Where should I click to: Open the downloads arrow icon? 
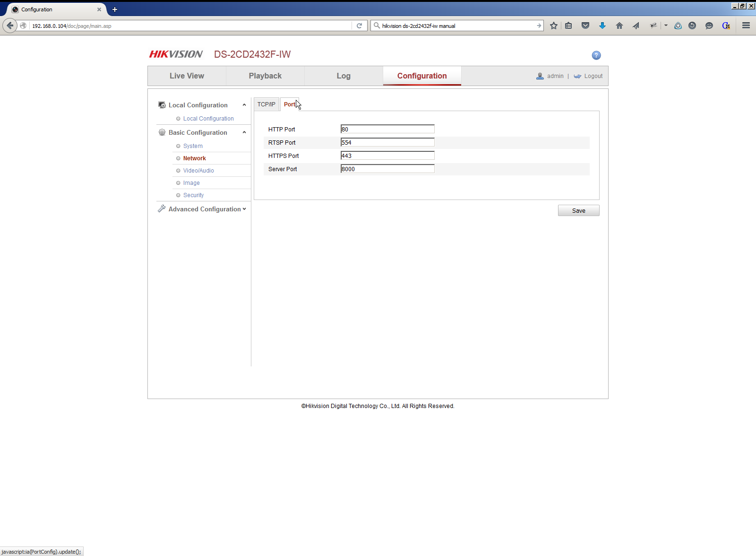[602, 26]
